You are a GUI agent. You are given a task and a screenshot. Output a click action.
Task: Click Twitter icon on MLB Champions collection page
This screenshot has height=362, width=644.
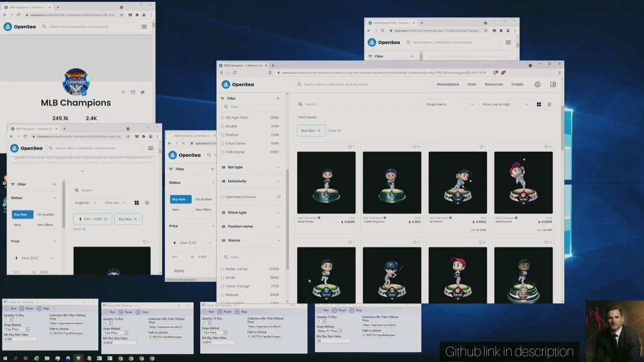pos(142,92)
